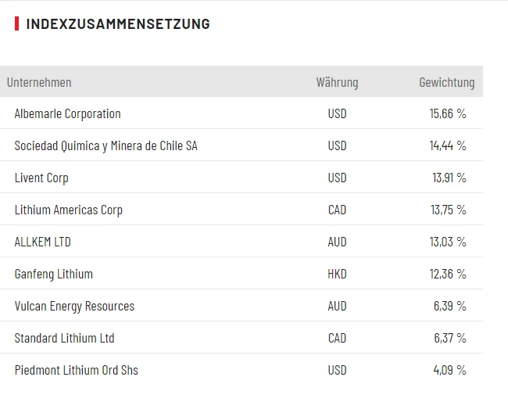Click CAD currency in Lithium Americas row

pyautogui.click(x=337, y=210)
